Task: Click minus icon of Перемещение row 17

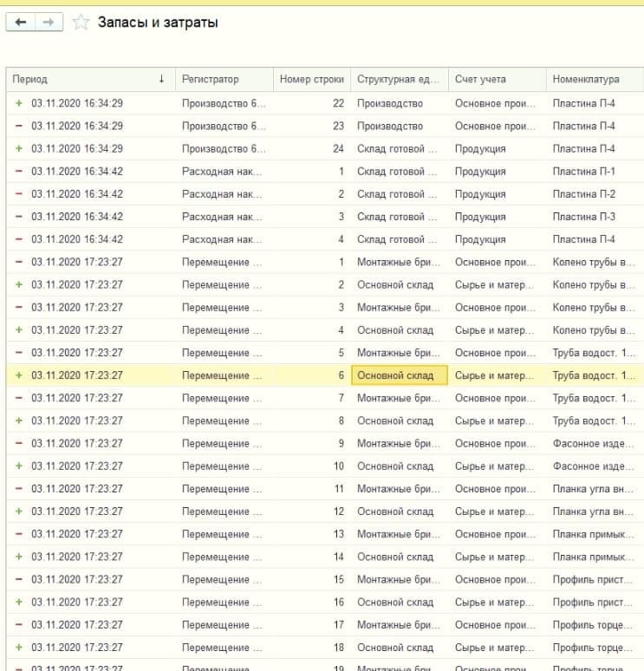Action: click(x=19, y=625)
